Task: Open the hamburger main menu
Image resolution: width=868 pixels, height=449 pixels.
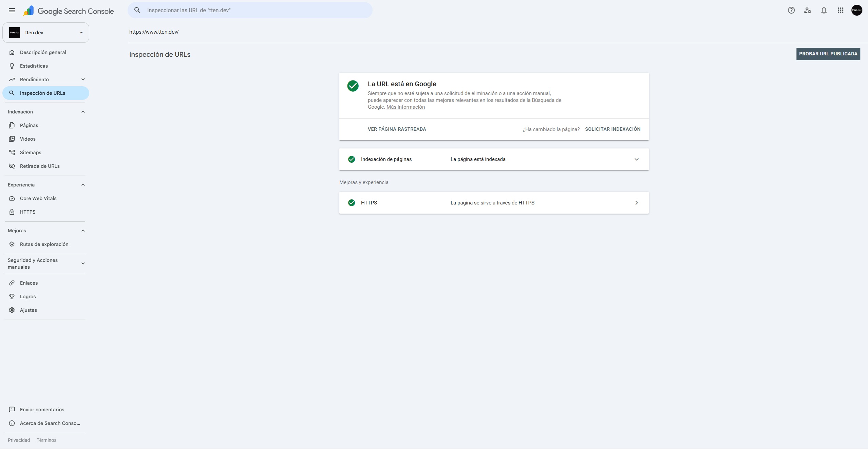Action: (12, 10)
